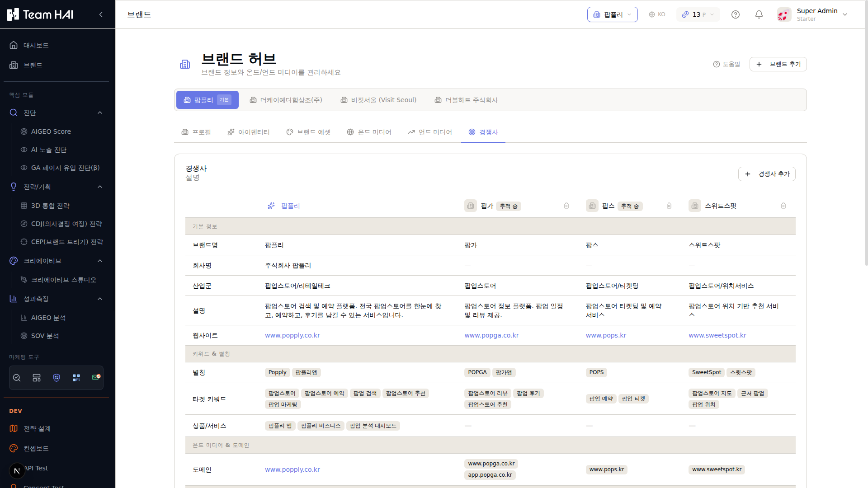Click the 팝가 competitor building icon
The width and height of the screenshot is (868, 488).
click(x=471, y=206)
